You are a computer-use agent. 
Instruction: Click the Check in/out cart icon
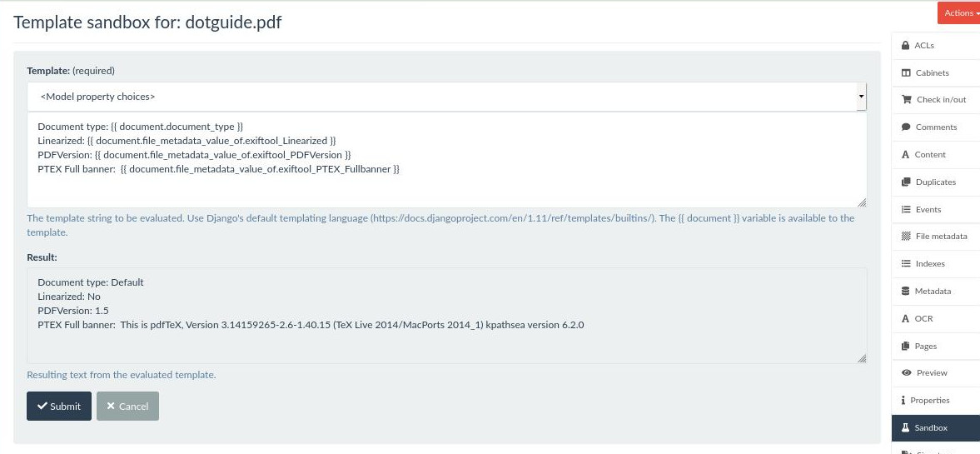[906, 99]
